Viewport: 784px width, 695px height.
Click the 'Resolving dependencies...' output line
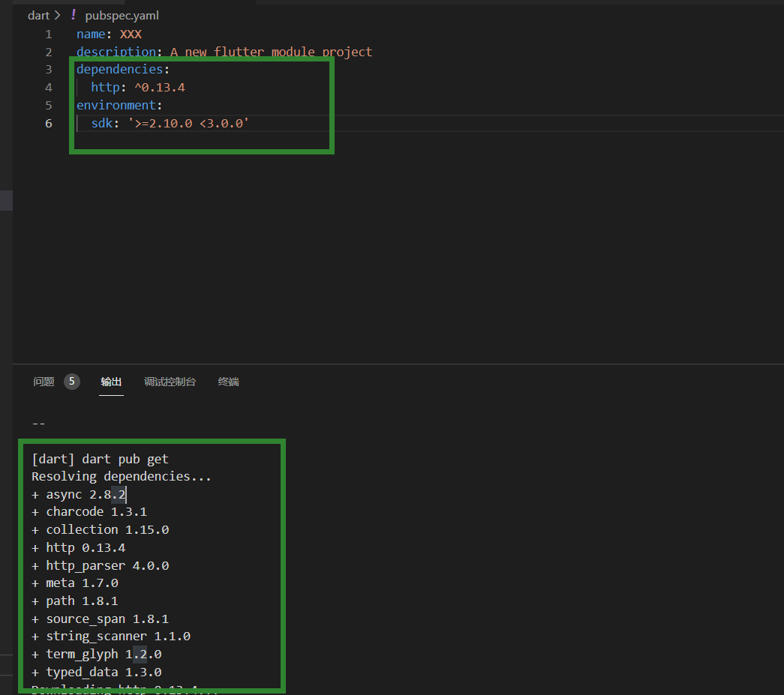click(x=122, y=477)
